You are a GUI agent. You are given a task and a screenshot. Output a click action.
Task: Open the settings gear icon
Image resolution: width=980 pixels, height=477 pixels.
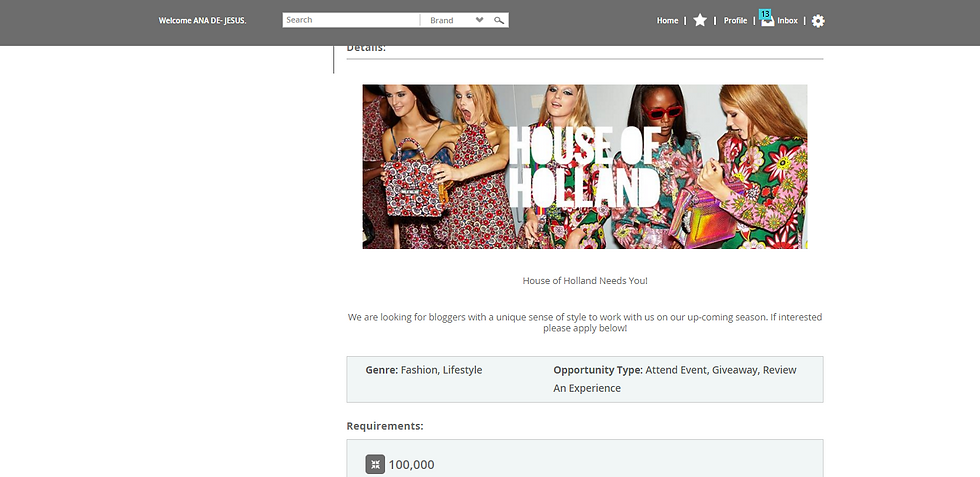pyautogui.click(x=818, y=21)
